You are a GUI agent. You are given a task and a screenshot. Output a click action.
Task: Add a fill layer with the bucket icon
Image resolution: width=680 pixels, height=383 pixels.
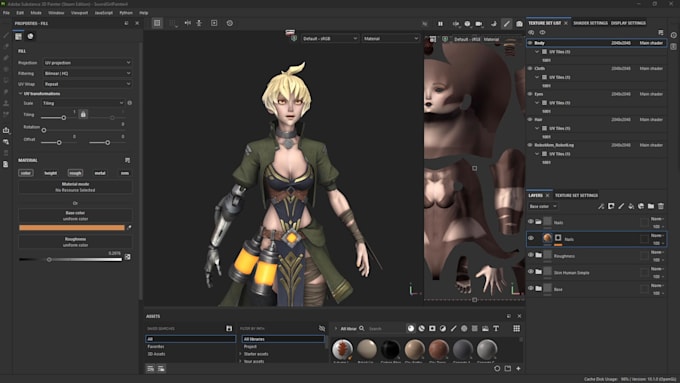[631, 206]
